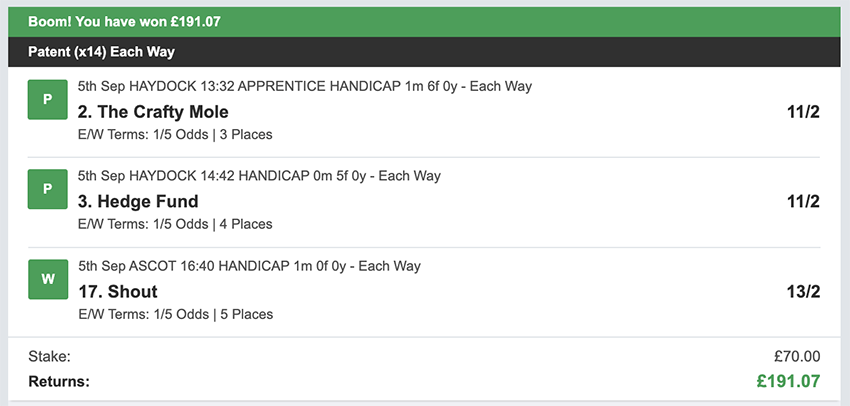Click the E/W Terms line showing 5 Places
This screenshot has height=406, width=850.
pos(175,314)
